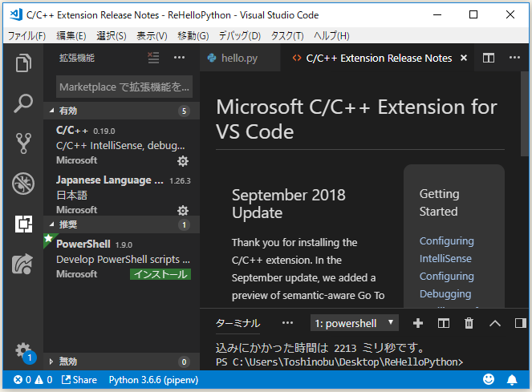The height and width of the screenshot is (392, 532).
Task: Open the Debug view
Action: (x=23, y=184)
